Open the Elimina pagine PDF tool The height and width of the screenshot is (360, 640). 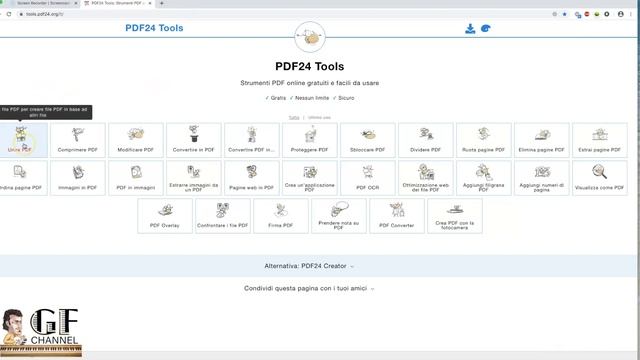[541, 140]
